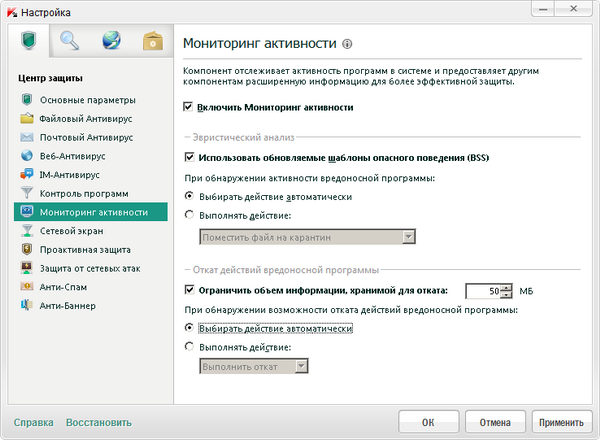The image size is (600, 440).
Task: Click the Отмена cancel button
Action: tap(495, 422)
